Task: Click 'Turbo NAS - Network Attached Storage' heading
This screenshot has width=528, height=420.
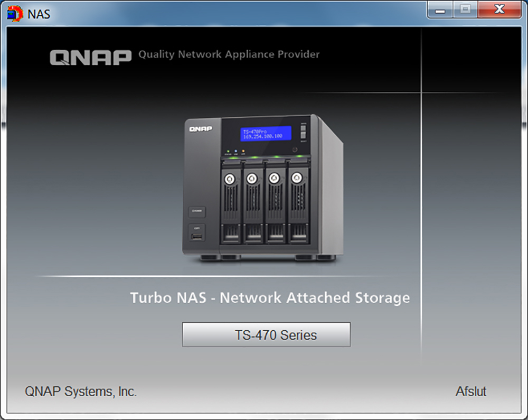Action: (x=270, y=298)
